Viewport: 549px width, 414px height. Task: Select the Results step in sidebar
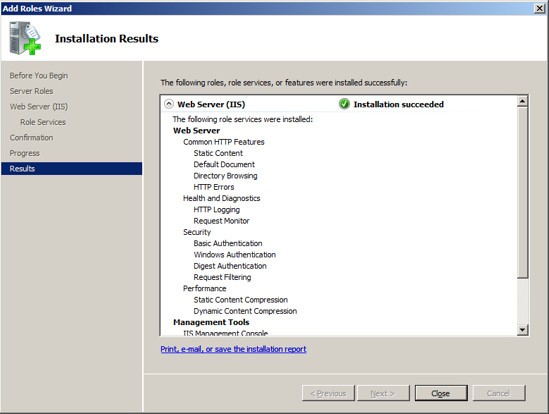[71, 168]
